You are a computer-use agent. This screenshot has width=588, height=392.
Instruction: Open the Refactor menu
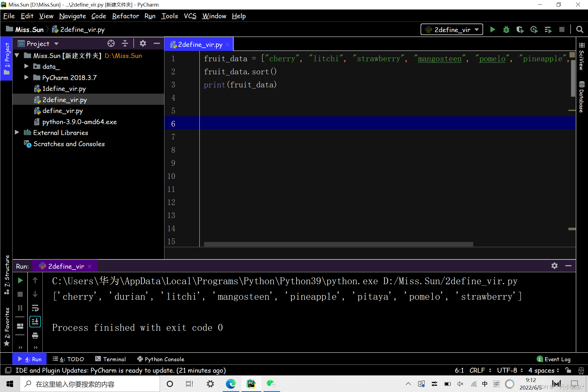[x=125, y=16]
